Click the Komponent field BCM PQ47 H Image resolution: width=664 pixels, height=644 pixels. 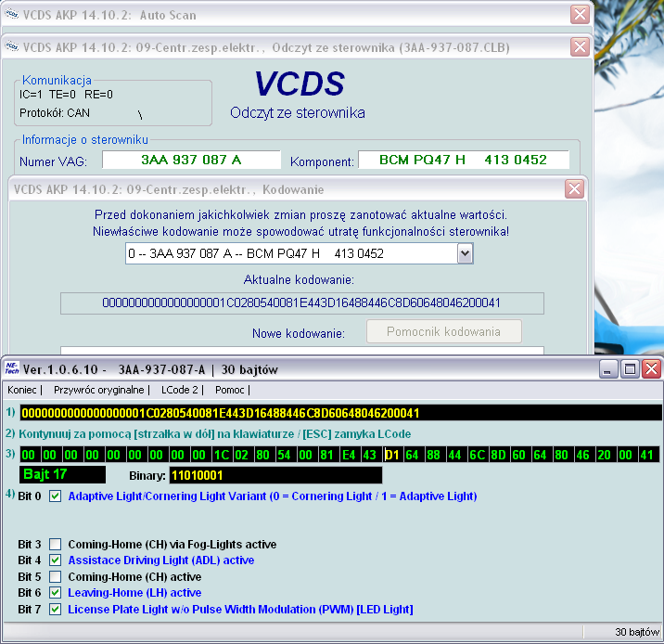pos(464,160)
